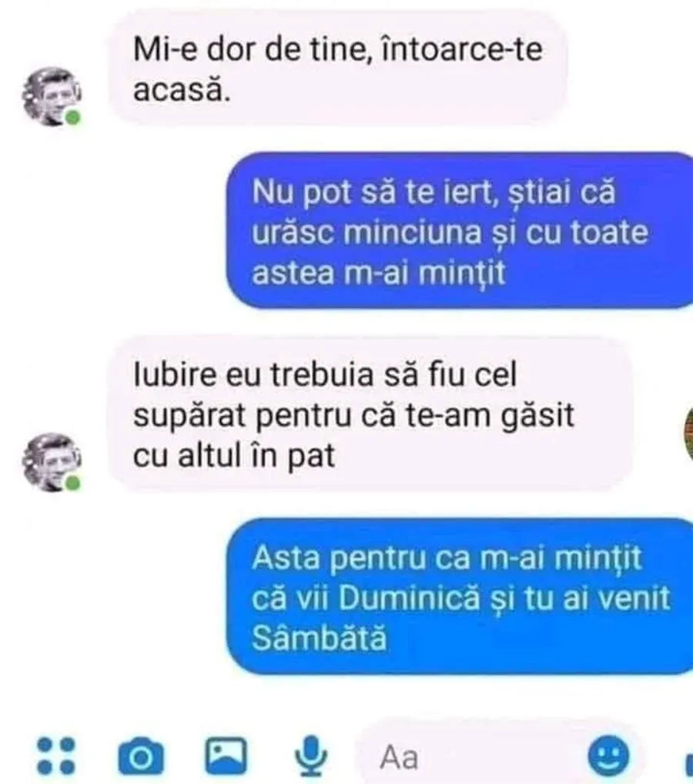Screen dimensions: 693x784
Task: Tap the word "Duminică" in last message
Action: [409, 598]
